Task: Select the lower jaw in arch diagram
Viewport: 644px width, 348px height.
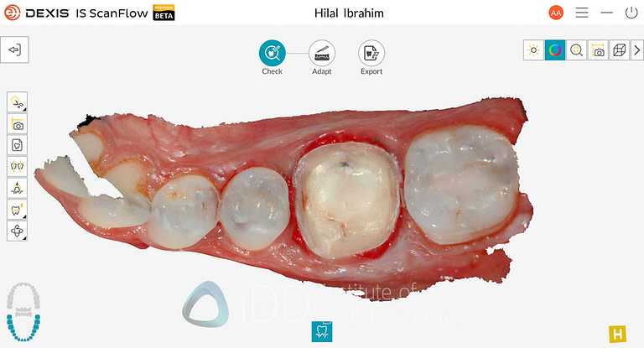Action: pos(23,328)
